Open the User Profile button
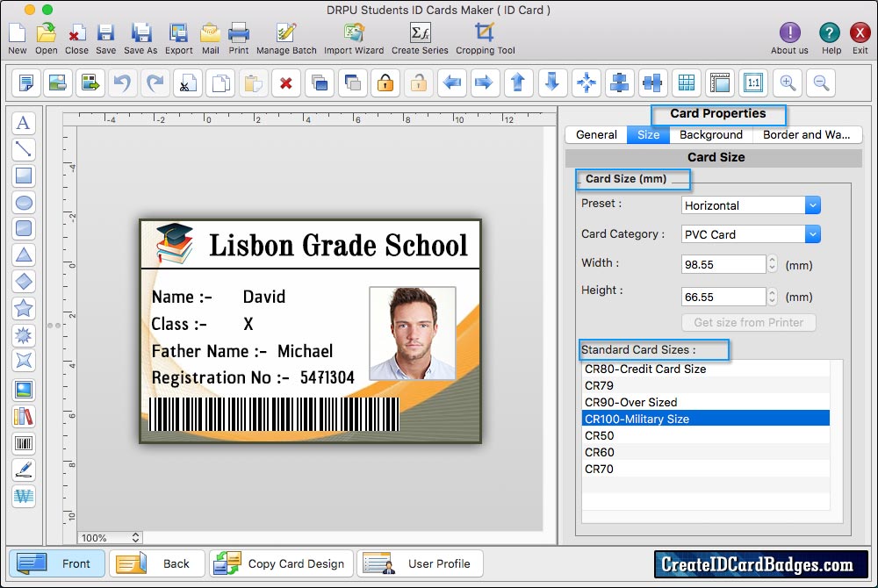The width and height of the screenshot is (878, 588). pos(420,563)
